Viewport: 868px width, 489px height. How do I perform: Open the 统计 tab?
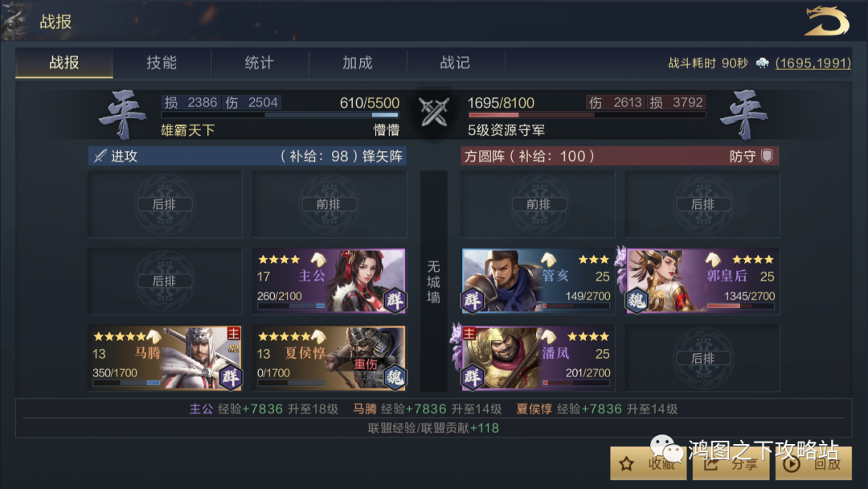pyautogui.click(x=260, y=63)
